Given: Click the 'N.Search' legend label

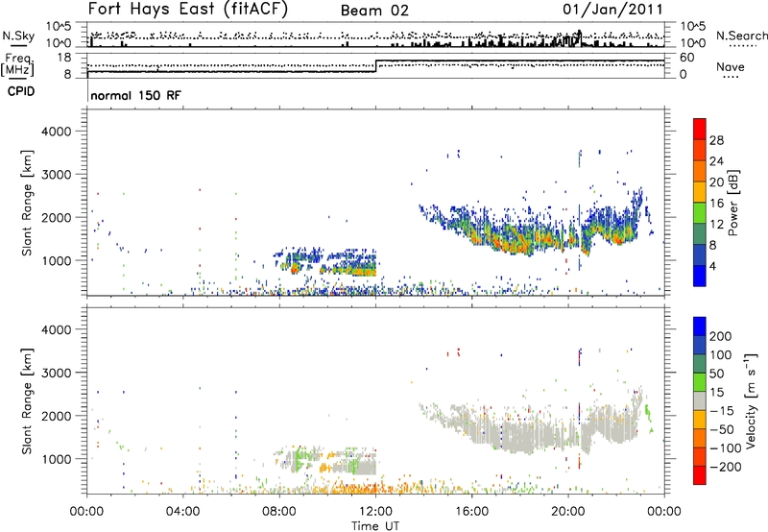Looking at the screenshot, I should click(741, 36).
